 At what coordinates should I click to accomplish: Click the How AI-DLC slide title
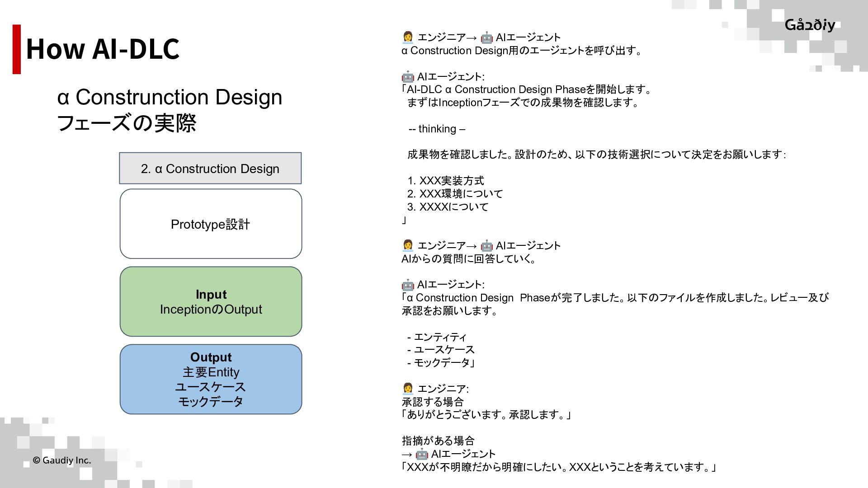tap(103, 49)
